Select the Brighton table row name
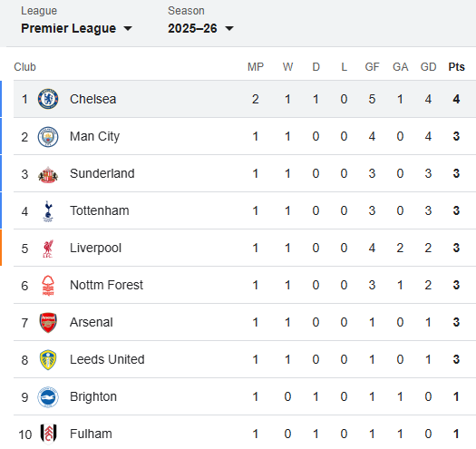 coord(93,396)
